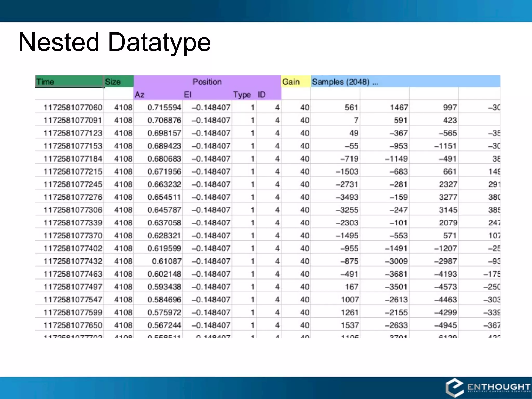
Task: Click the Enthought logo icon
Action: point(455,388)
